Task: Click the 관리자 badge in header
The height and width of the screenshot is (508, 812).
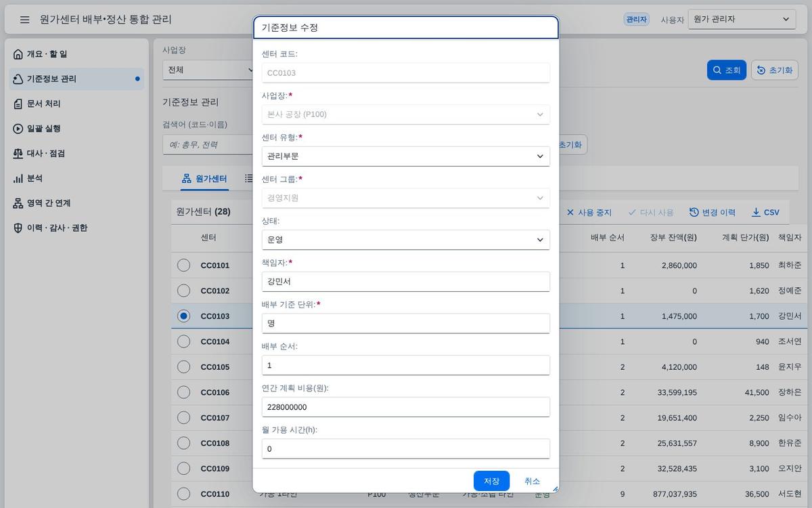Action: 636,20
